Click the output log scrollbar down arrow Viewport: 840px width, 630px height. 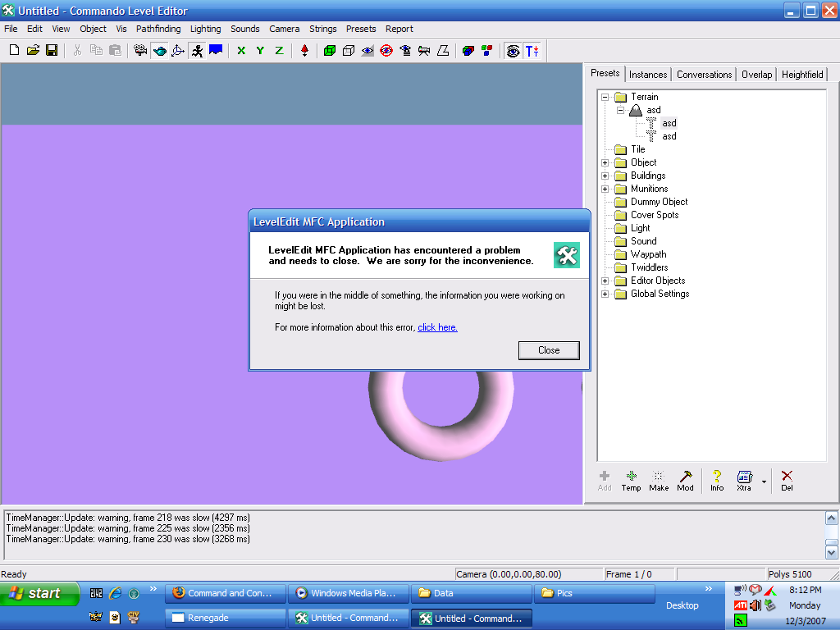coord(831,553)
